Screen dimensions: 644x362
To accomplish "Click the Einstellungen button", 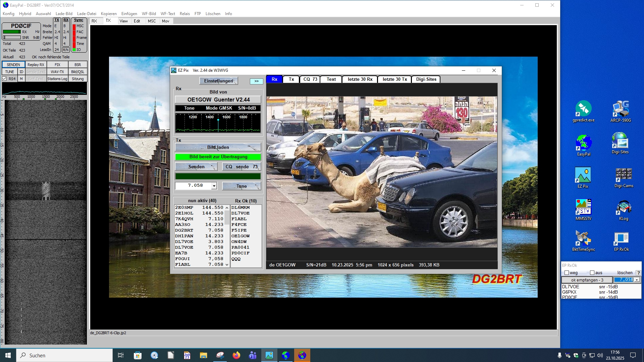I will point(219,81).
